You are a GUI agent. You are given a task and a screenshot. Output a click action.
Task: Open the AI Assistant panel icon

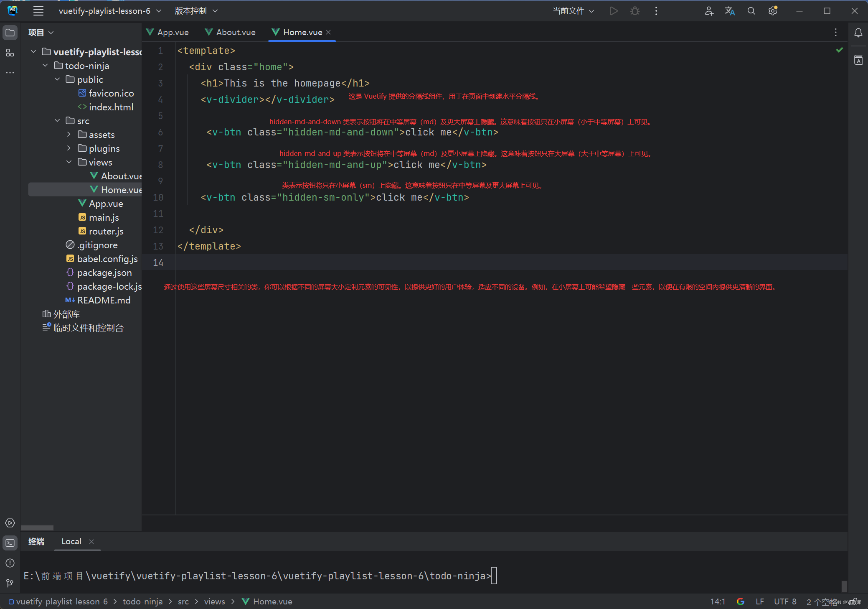(x=859, y=60)
